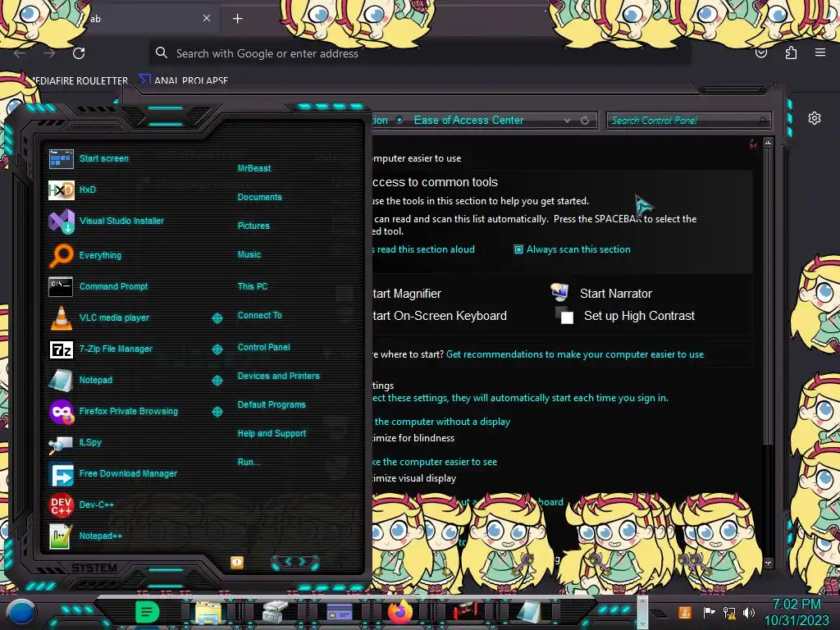Select Run... in the start menu
The image size is (840, 630).
[249, 462]
